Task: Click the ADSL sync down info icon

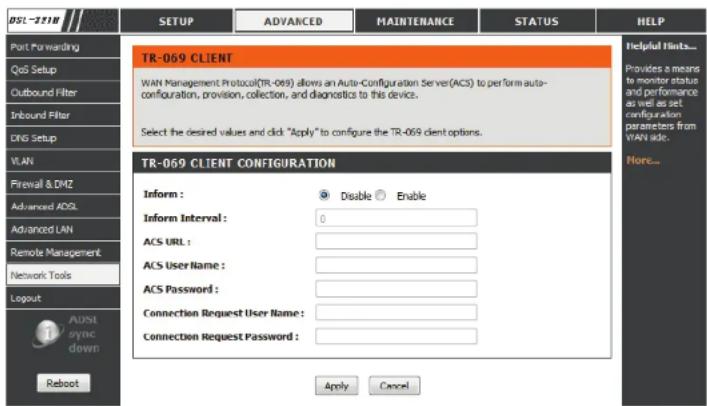Action: (47, 333)
